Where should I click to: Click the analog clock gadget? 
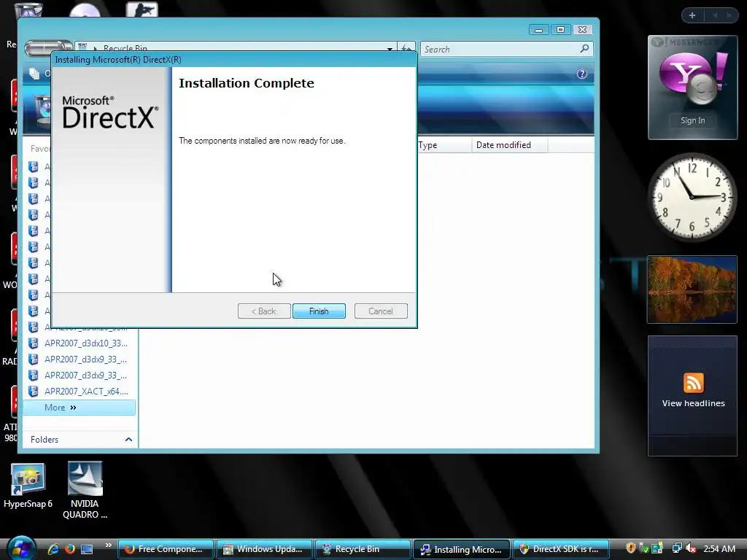[x=692, y=197]
